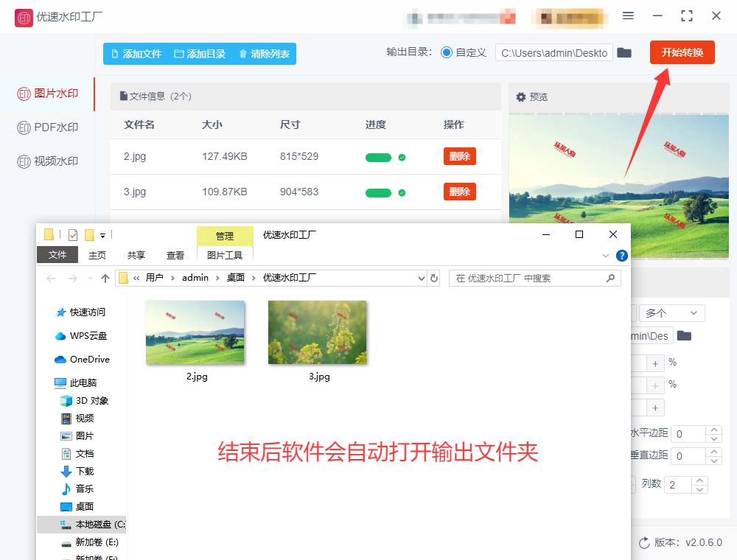Image resolution: width=737 pixels, height=560 pixels.
Task: Click the progress bar for 3.jpg
Action: [378, 192]
